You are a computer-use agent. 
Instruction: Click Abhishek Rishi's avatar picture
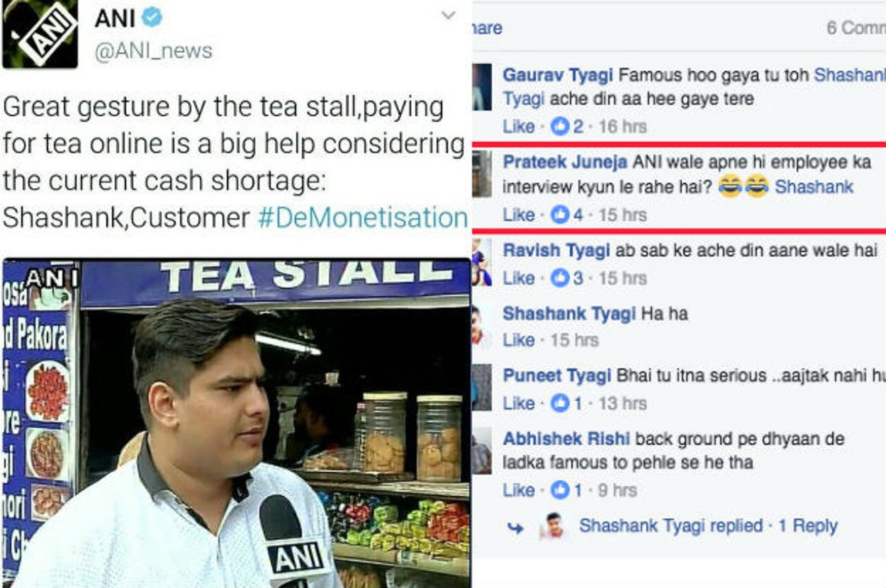[481, 451]
